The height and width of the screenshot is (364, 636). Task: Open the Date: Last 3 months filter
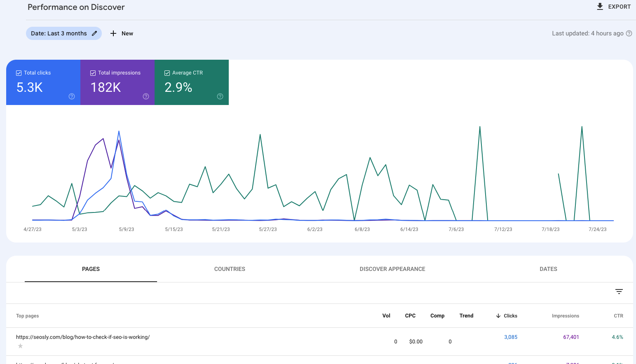(x=60, y=33)
